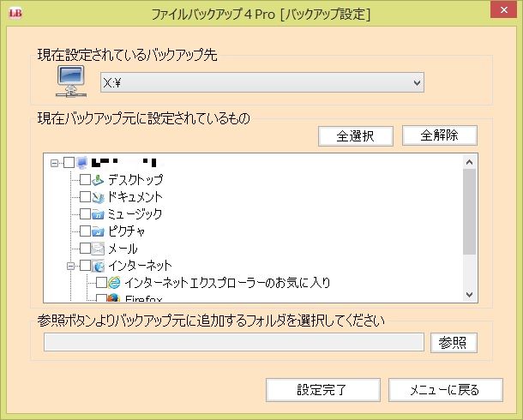Click the scroll up arrow in the tree list
The image size is (523, 420).
click(469, 162)
